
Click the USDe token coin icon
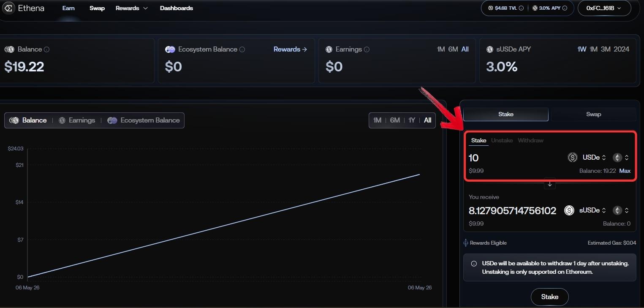pos(573,158)
